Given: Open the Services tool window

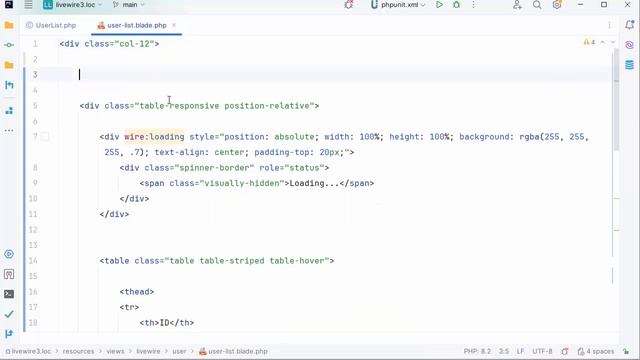Looking at the screenshot, I should [9, 254].
